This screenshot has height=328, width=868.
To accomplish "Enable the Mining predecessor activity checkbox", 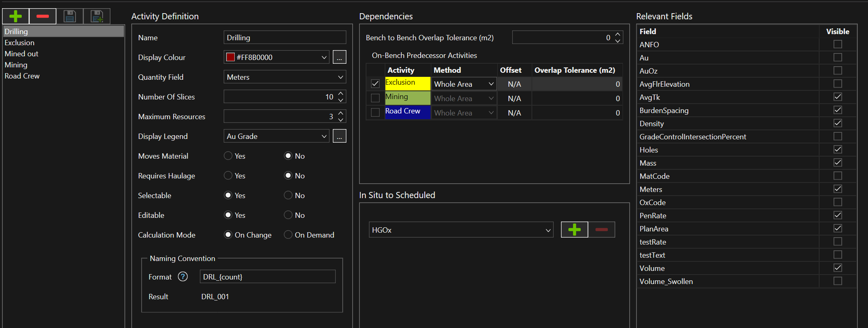I will point(375,98).
